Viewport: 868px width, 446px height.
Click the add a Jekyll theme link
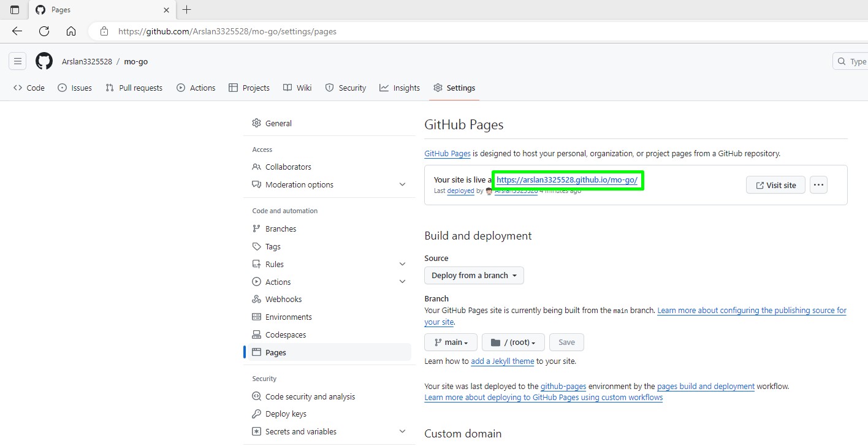[x=503, y=361]
